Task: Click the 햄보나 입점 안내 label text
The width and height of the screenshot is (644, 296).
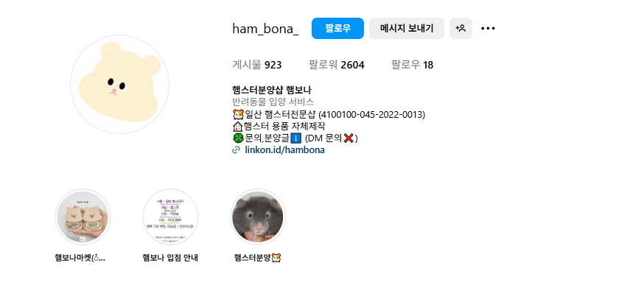Action: 170,258
